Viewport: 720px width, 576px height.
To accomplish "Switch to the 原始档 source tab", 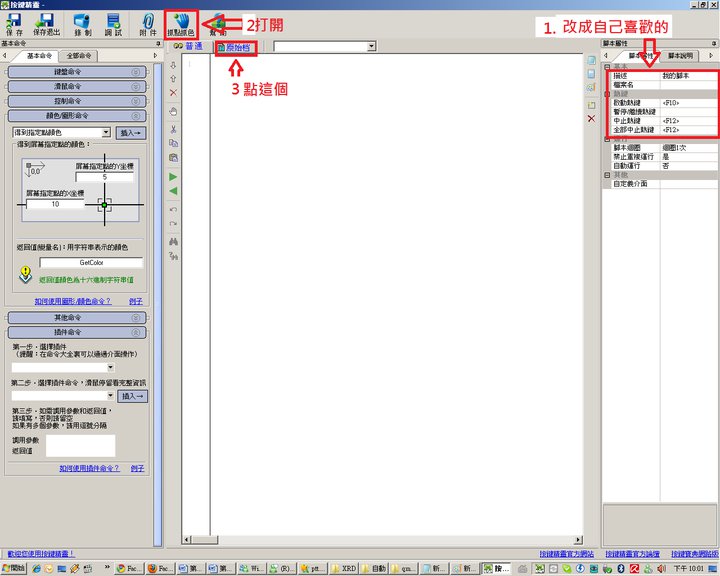I will coord(236,46).
